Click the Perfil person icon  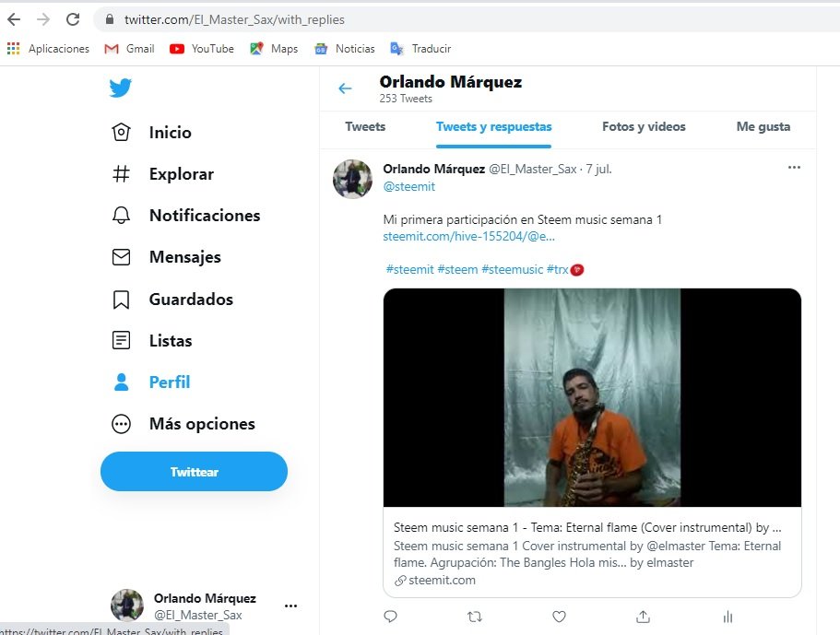[122, 382]
